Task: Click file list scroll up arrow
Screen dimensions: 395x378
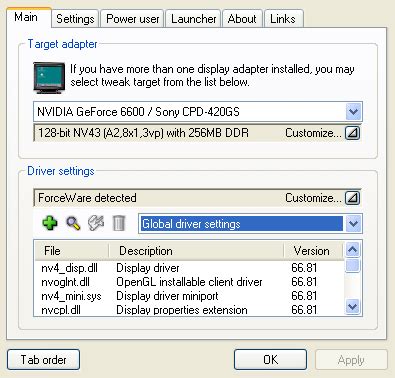Action: click(353, 249)
